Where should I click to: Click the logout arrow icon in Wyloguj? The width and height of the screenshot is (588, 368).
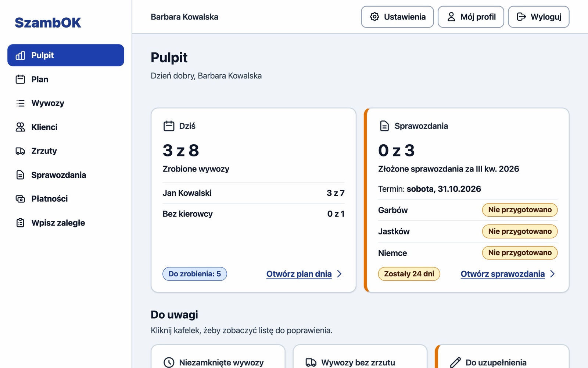tap(521, 17)
